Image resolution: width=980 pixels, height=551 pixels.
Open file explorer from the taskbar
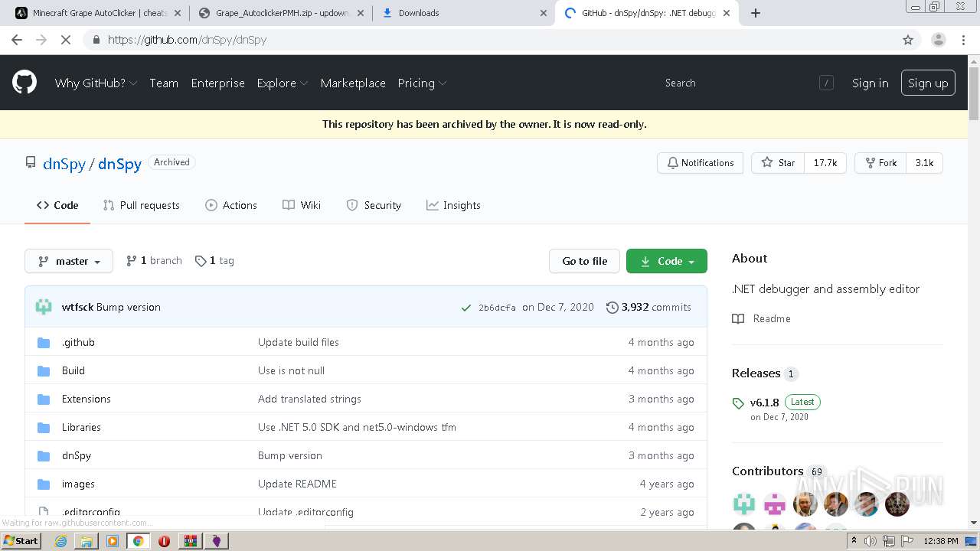[x=87, y=541]
